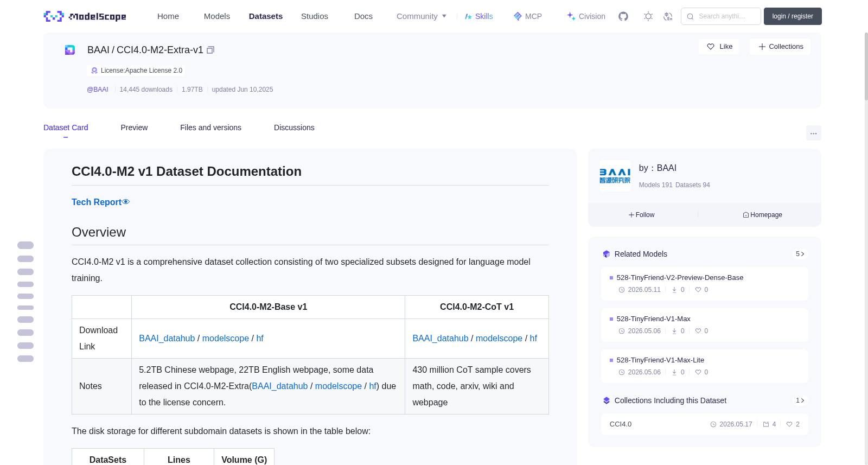Open the CCI4.0 collection

[704, 424]
